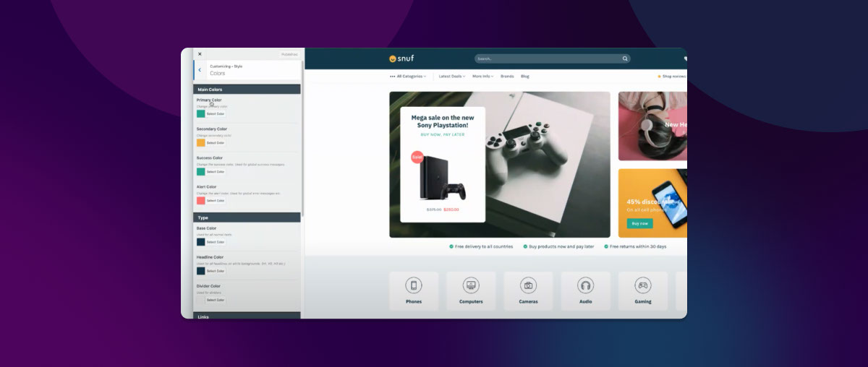Image resolution: width=868 pixels, height=367 pixels.
Task: Click the Computers category label
Action: pos(471,301)
